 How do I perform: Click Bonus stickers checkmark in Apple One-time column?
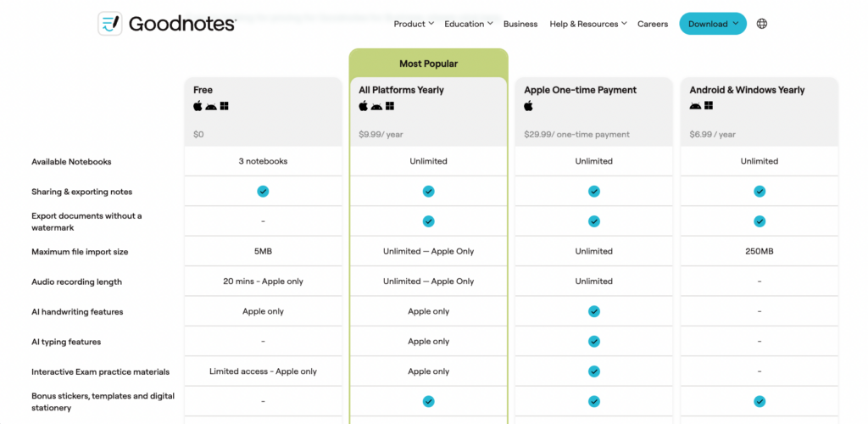(x=594, y=402)
